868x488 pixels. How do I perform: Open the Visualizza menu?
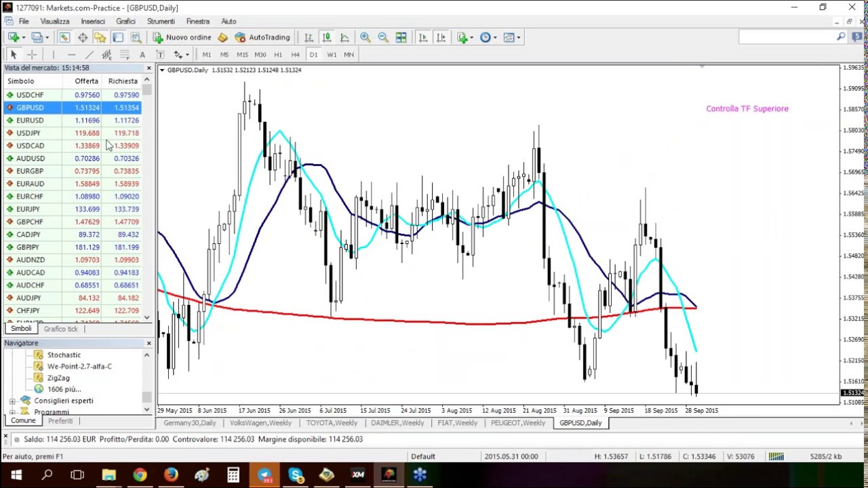55,21
